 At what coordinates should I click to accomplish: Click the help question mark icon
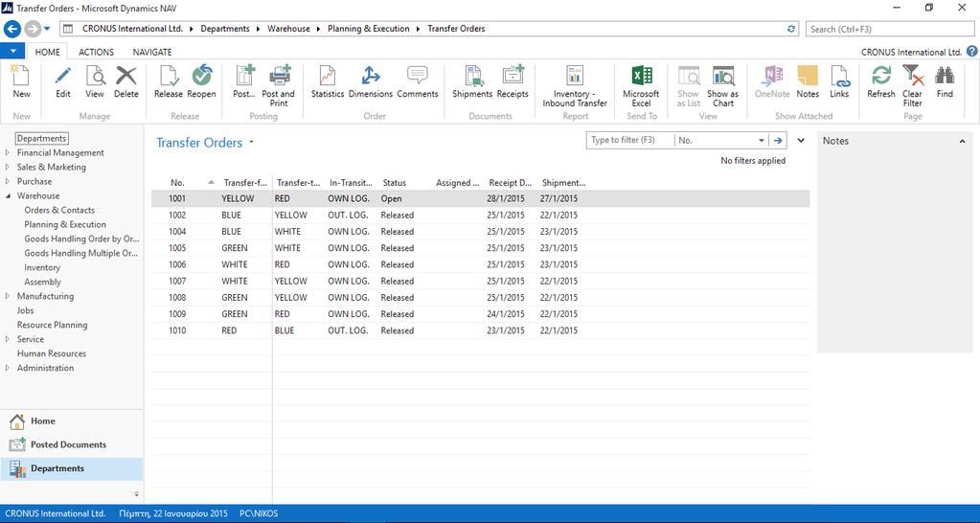pyautogui.click(x=972, y=51)
